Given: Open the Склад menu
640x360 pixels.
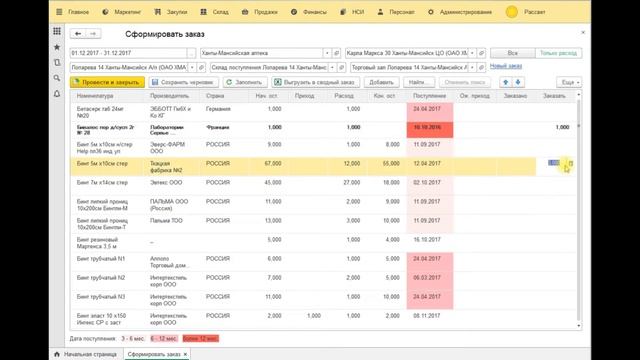Looking at the screenshot, I should (x=215, y=12).
